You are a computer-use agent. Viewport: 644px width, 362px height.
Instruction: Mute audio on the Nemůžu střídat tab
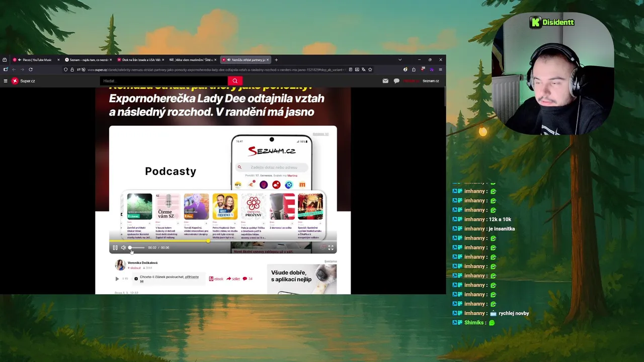point(229,60)
